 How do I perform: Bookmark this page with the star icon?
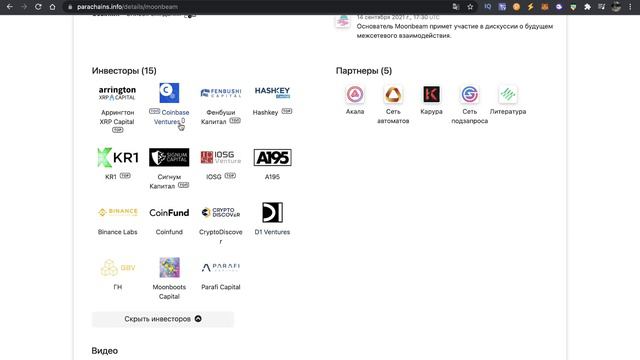[470, 7]
